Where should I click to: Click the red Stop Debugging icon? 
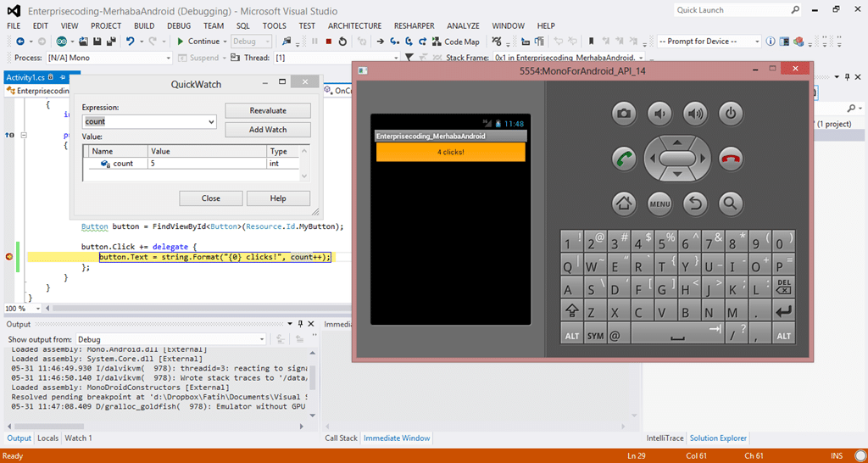coord(329,42)
